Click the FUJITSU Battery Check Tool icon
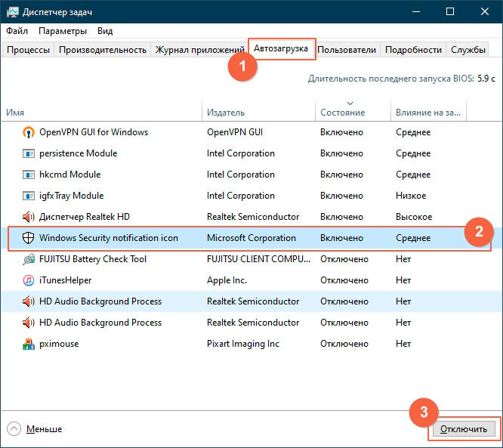This screenshot has width=503, height=448. click(29, 259)
